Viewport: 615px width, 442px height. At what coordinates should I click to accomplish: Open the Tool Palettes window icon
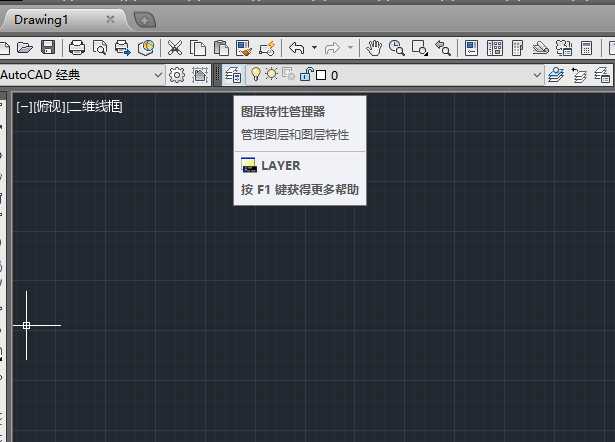tap(517, 48)
